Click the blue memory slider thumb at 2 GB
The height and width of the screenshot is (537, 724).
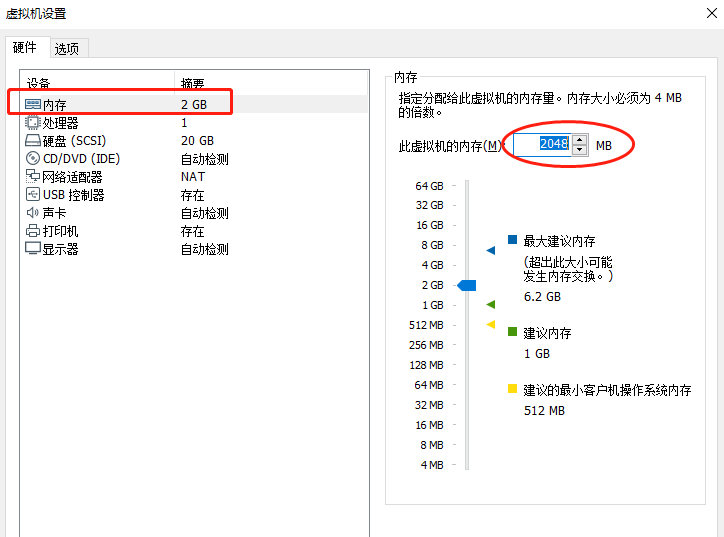pos(467,285)
